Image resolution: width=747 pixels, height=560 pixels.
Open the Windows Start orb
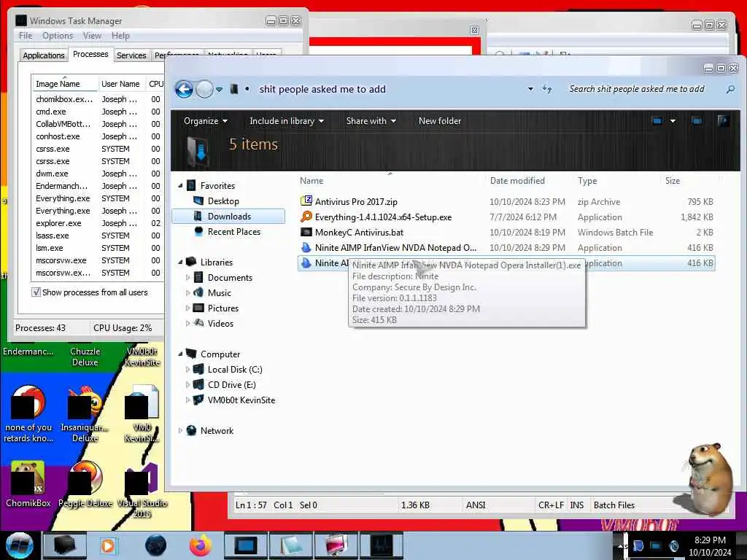(20, 545)
